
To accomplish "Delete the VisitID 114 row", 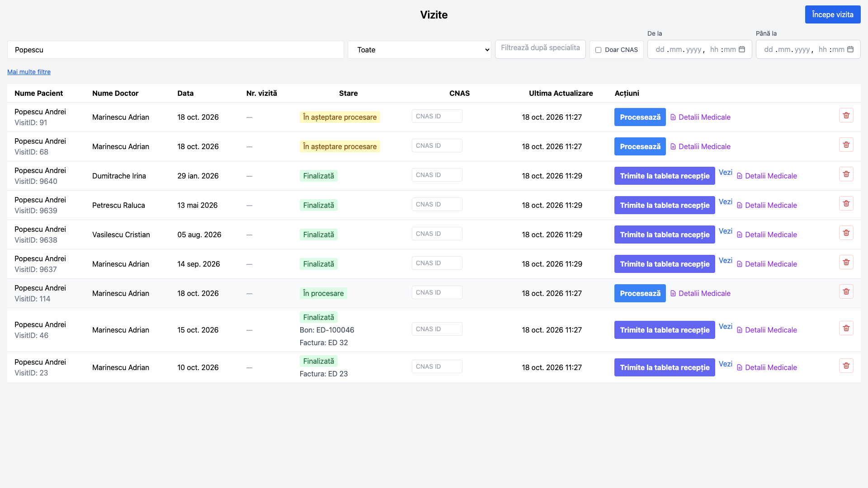I will [846, 291].
